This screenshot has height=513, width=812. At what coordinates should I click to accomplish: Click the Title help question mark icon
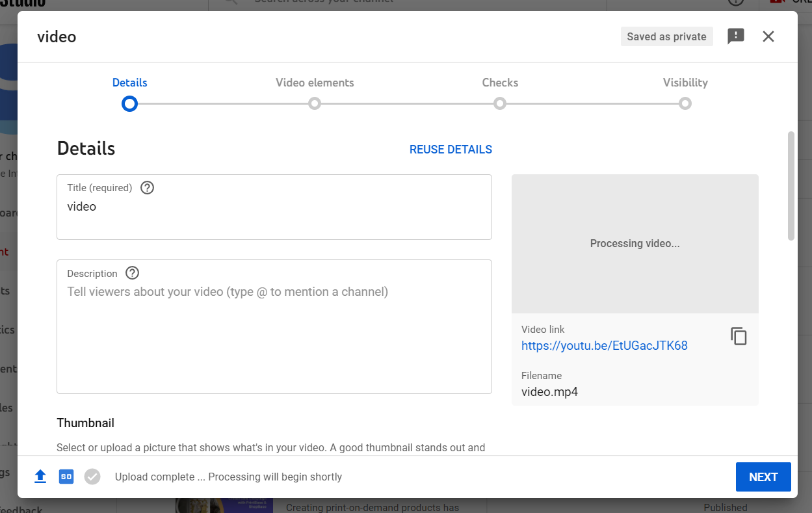[x=148, y=188]
